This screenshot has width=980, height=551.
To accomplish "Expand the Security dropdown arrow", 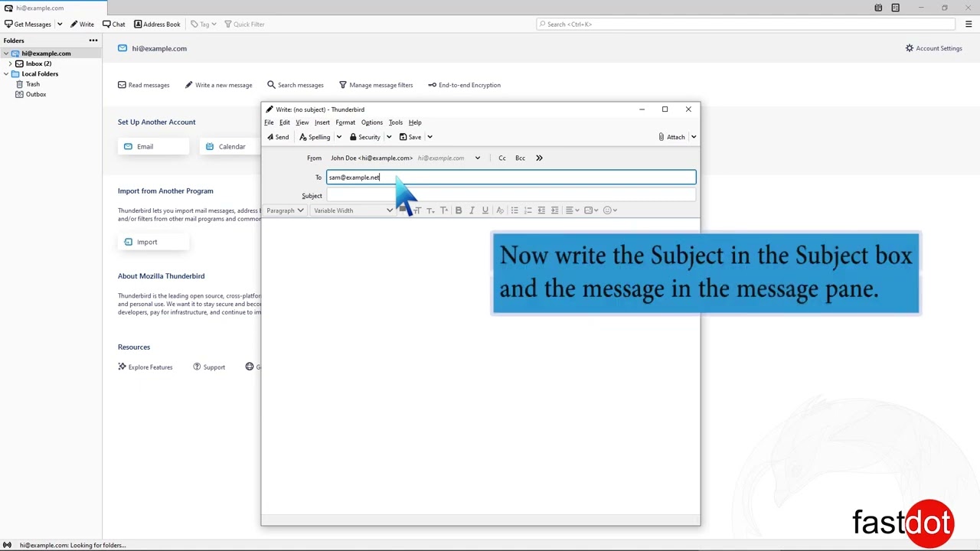I will point(389,137).
